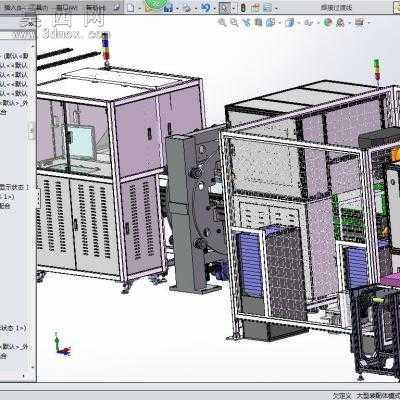This screenshot has height=400, width=400.
Task: Click the Save floppy disk icon
Action: (x=168, y=8)
